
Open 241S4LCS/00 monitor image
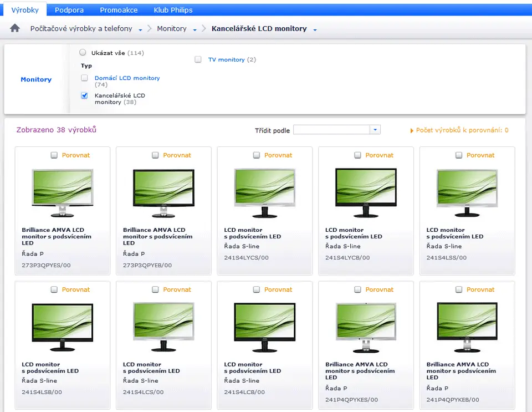pyautogui.click(x=163, y=327)
